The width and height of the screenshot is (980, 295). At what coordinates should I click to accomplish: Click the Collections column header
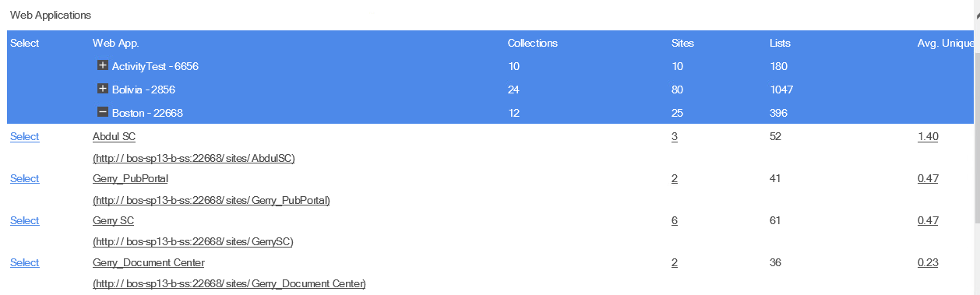tap(533, 43)
